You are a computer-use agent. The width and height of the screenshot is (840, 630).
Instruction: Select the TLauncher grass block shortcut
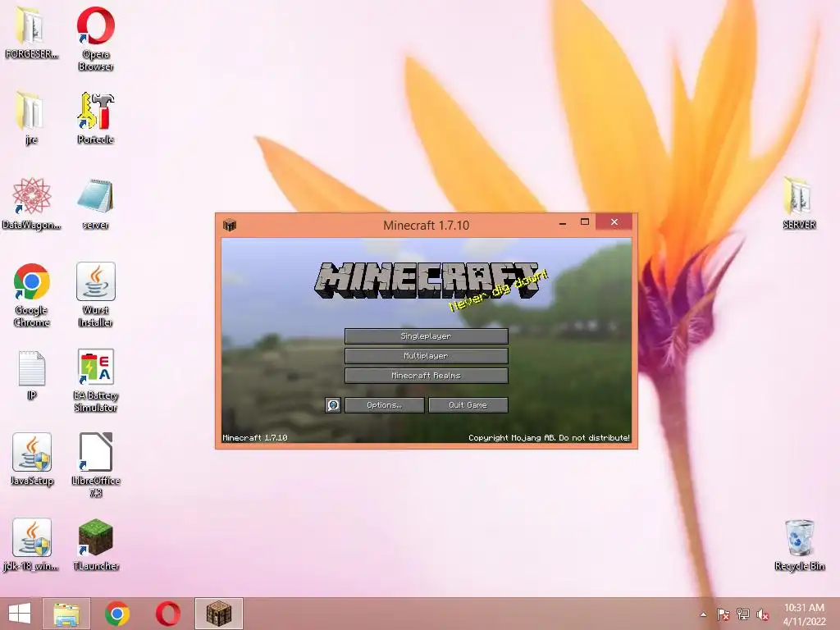pos(96,545)
